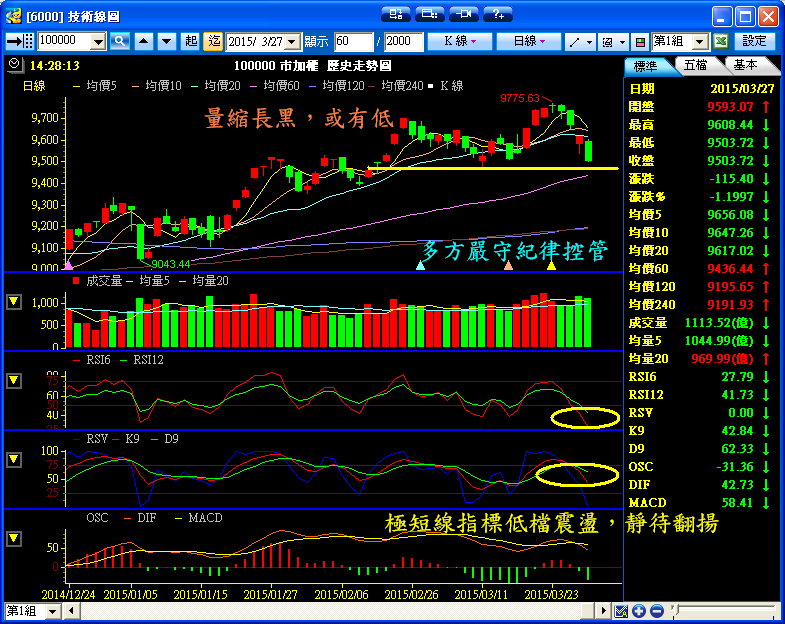The image size is (785, 624).
Task: Click the zoom slider at bottom right
Action: pos(719,611)
